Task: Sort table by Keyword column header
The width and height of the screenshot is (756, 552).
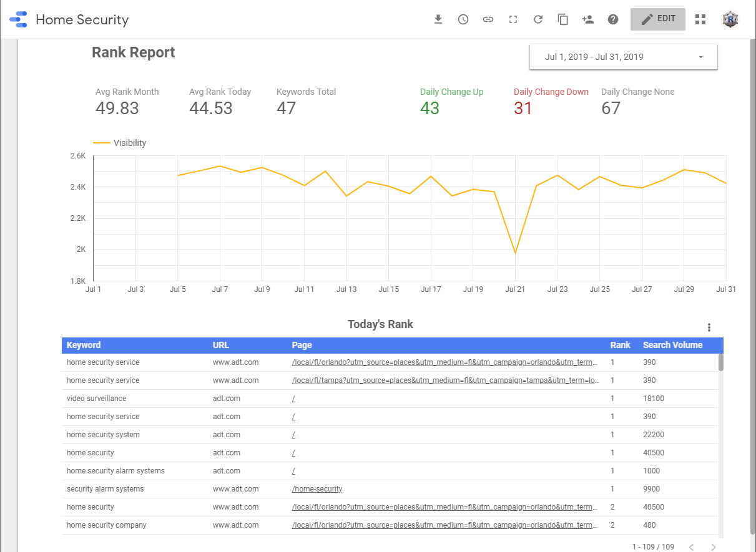Action: coord(84,345)
